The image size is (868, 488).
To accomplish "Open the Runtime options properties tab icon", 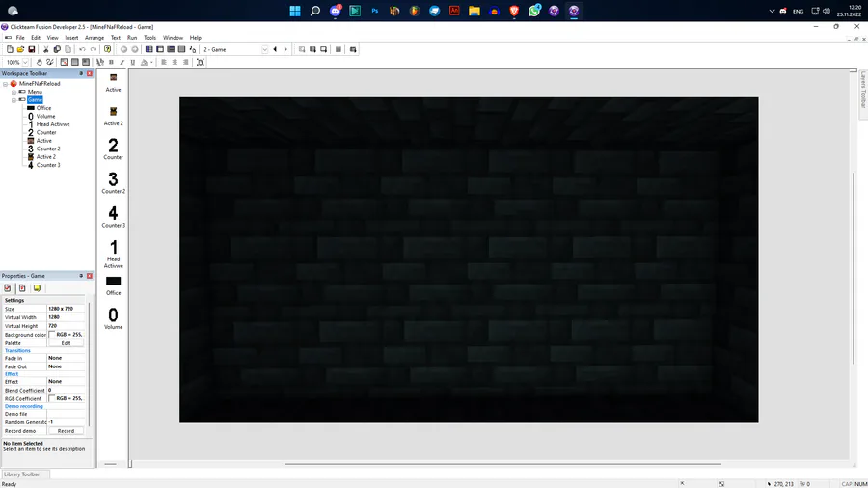I will pos(22,287).
